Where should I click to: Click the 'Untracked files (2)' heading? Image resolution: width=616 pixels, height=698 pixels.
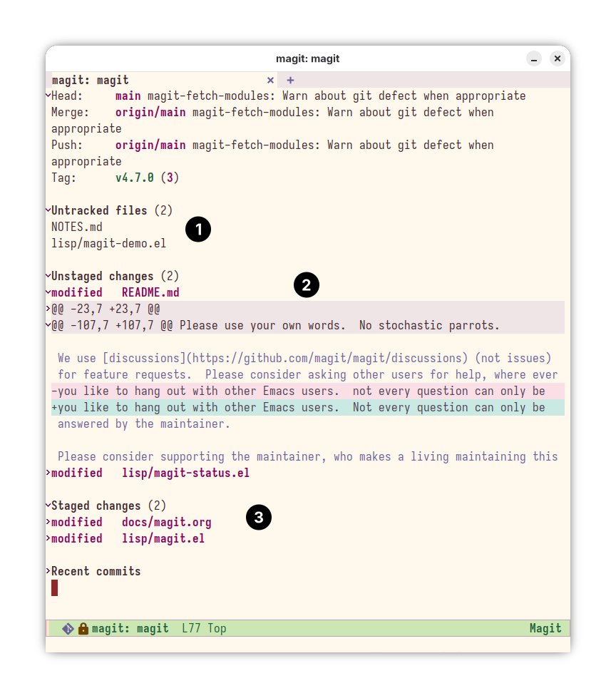point(112,210)
